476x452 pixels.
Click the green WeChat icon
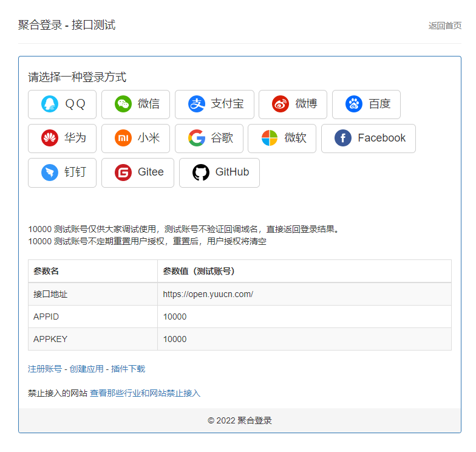pyautogui.click(x=123, y=104)
